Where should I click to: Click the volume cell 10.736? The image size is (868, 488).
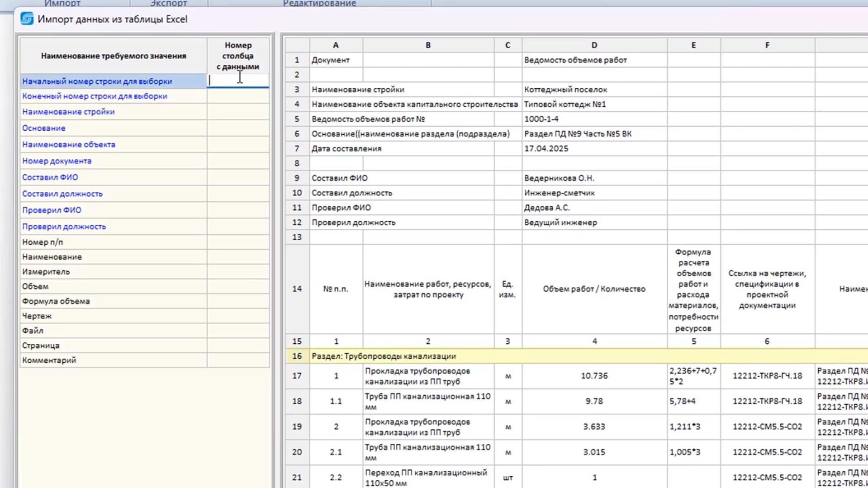click(594, 376)
